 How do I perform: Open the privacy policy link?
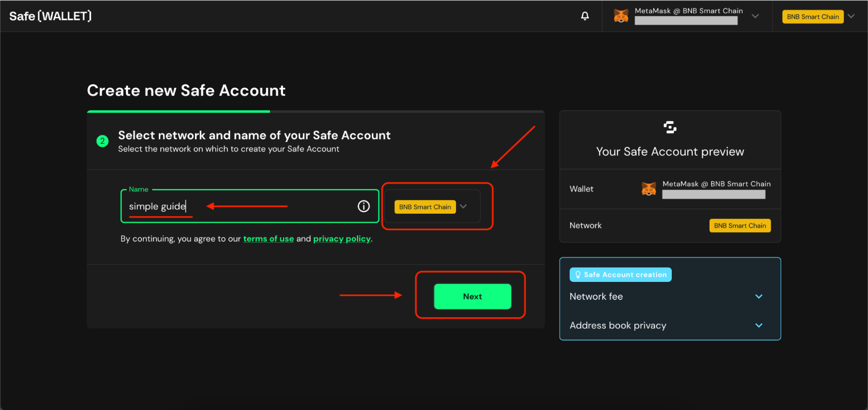coord(342,239)
